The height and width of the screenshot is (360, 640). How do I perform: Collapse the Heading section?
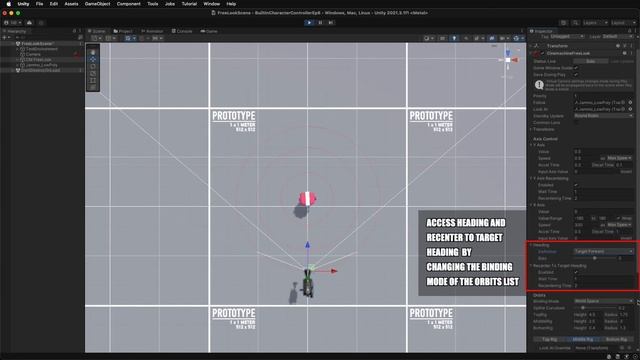531,245
